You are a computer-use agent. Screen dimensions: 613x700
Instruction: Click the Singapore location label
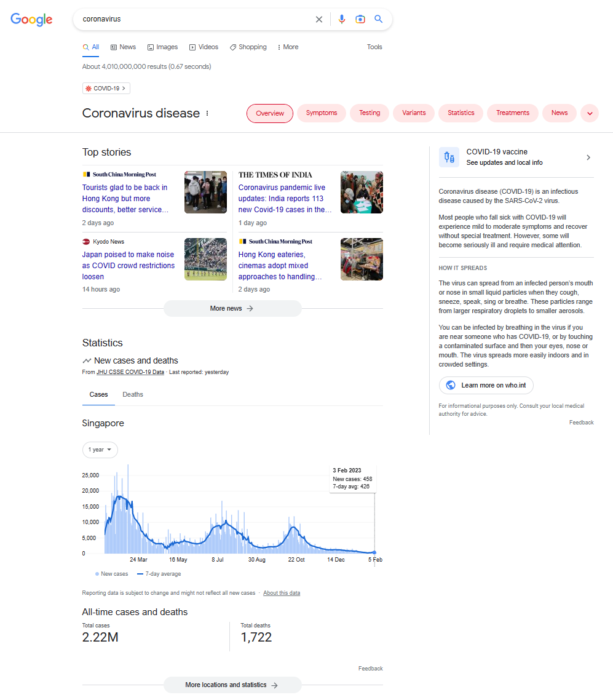click(103, 423)
